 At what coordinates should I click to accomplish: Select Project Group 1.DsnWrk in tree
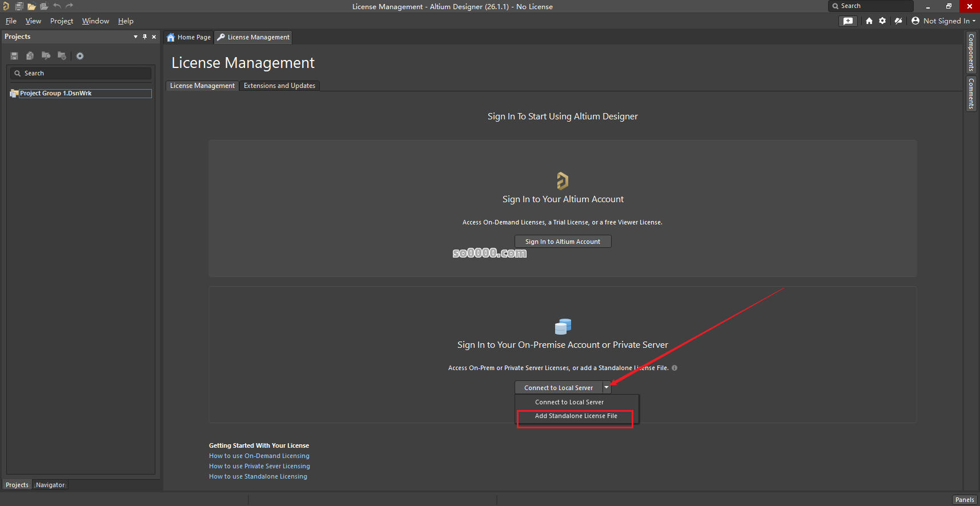(56, 93)
